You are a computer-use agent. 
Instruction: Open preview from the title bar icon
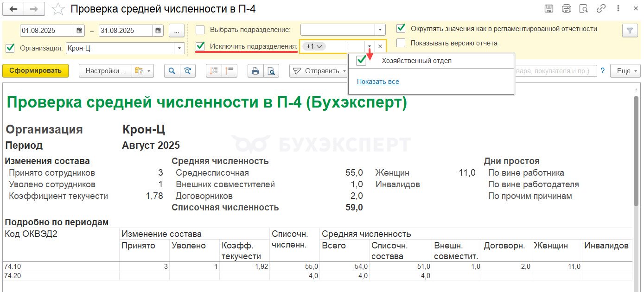pyautogui.click(x=584, y=8)
